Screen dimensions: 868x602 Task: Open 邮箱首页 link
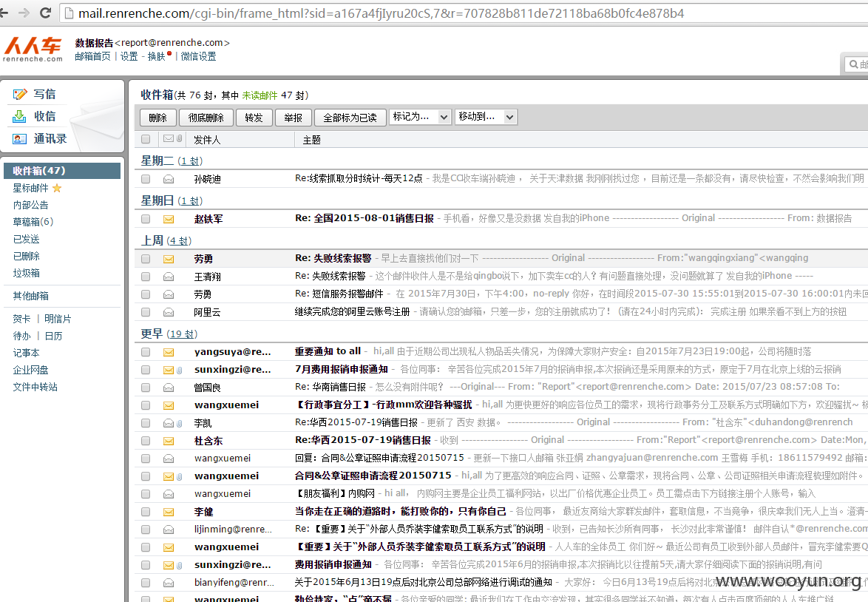pyautogui.click(x=92, y=56)
